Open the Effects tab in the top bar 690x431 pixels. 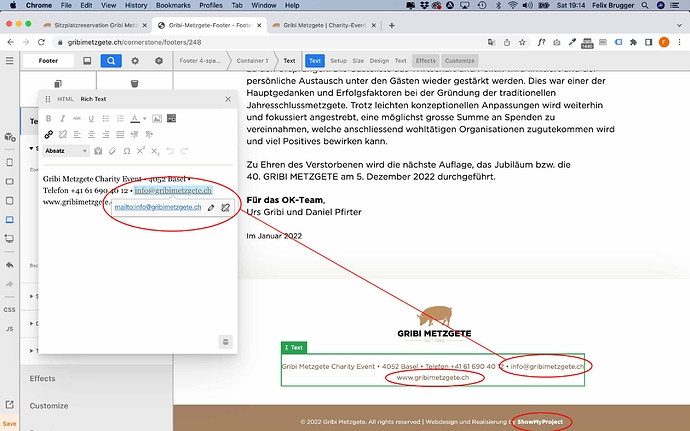click(426, 61)
